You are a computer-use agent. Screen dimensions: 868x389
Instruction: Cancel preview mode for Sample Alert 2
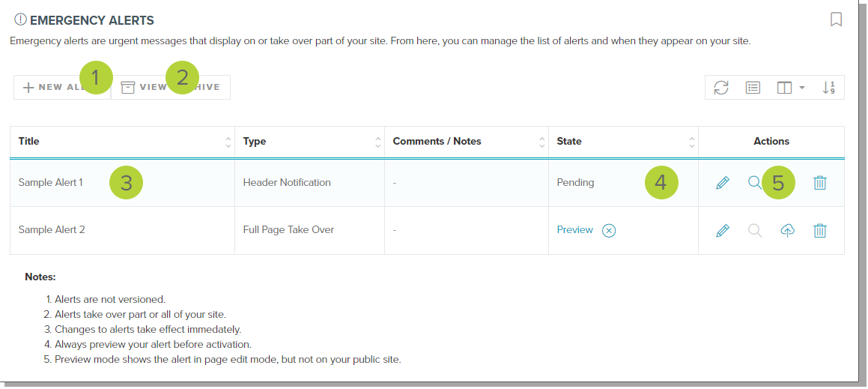tap(609, 231)
